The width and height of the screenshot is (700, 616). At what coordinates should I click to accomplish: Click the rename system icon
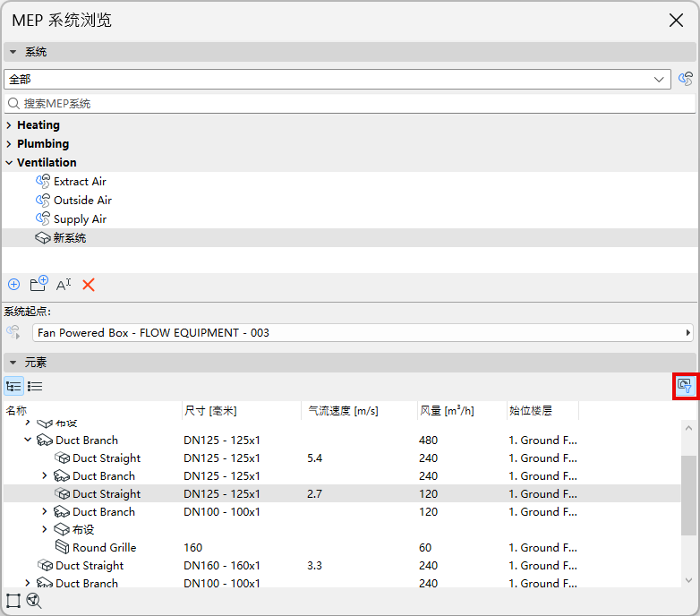pos(64,285)
